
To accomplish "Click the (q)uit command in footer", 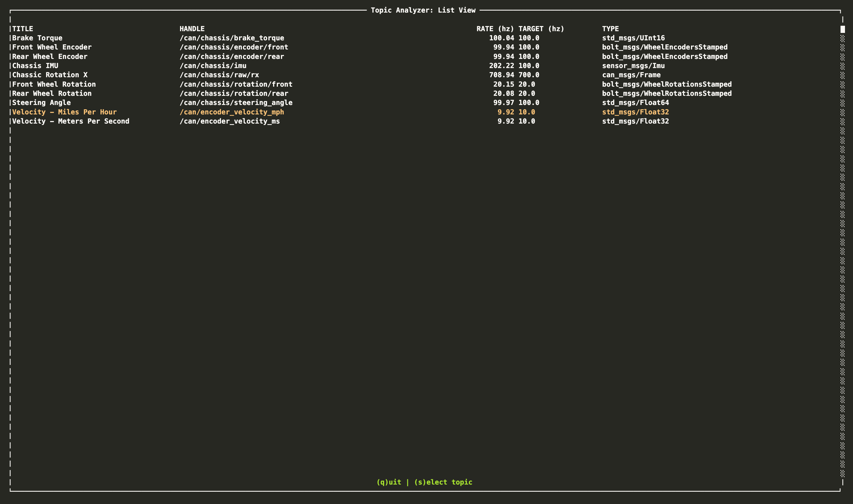I will [x=389, y=482].
